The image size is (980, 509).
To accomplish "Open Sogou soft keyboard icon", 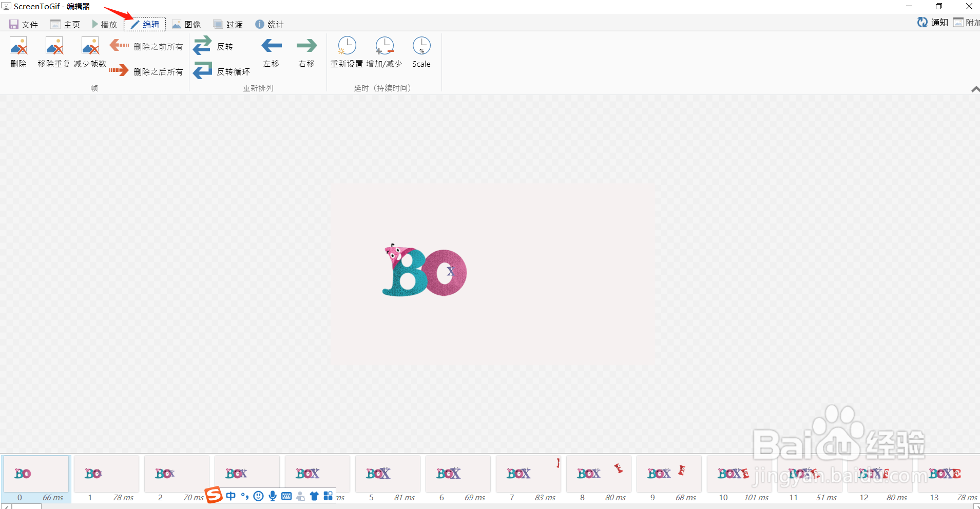I will 286,496.
